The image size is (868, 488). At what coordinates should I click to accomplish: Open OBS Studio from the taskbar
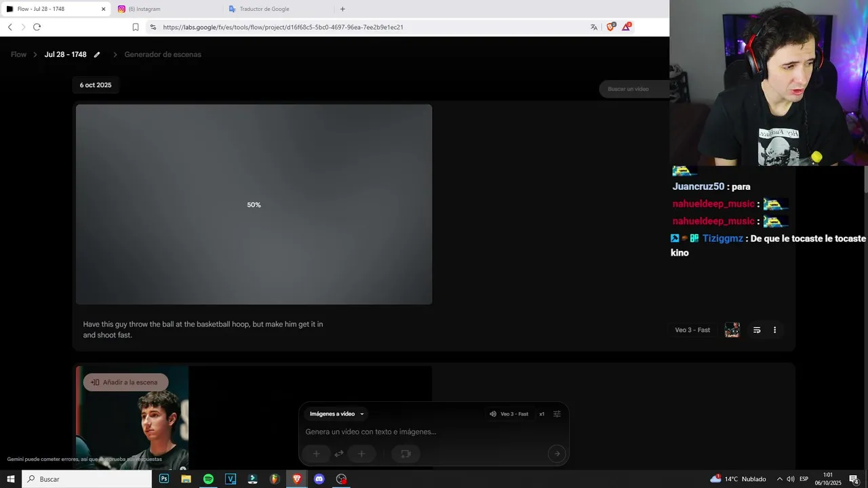[x=341, y=479]
